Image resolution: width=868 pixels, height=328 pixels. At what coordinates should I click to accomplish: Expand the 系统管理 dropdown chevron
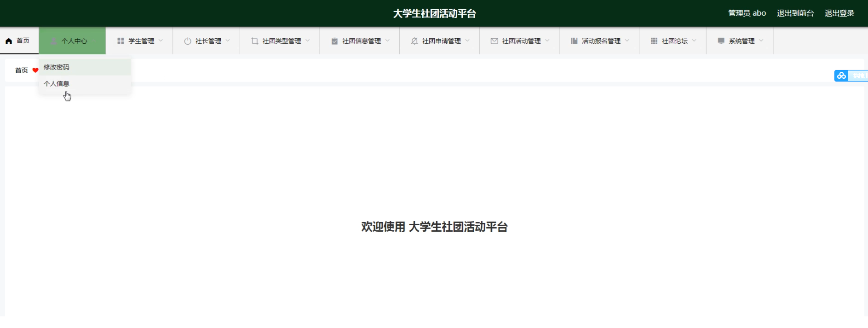[x=761, y=41]
